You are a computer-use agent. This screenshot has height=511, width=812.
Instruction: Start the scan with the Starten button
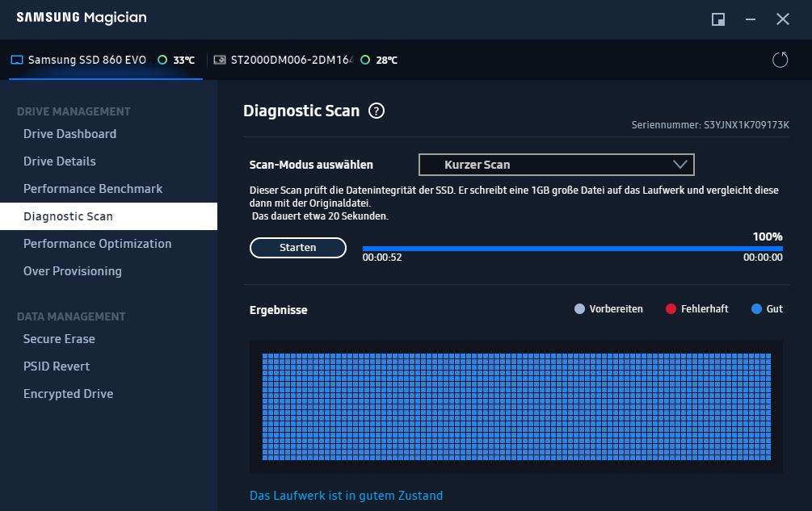click(298, 248)
